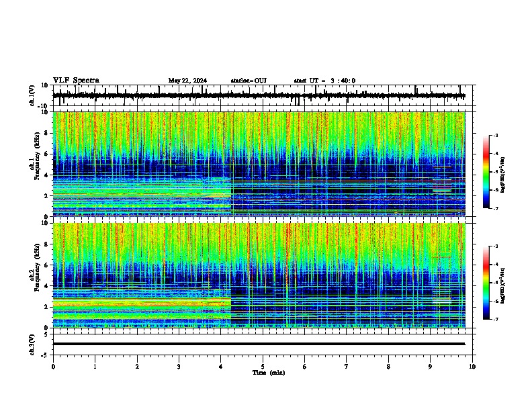The height and width of the screenshot is (411, 532).
Task: Click the "station=OUI" label
Action: coord(249,81)
